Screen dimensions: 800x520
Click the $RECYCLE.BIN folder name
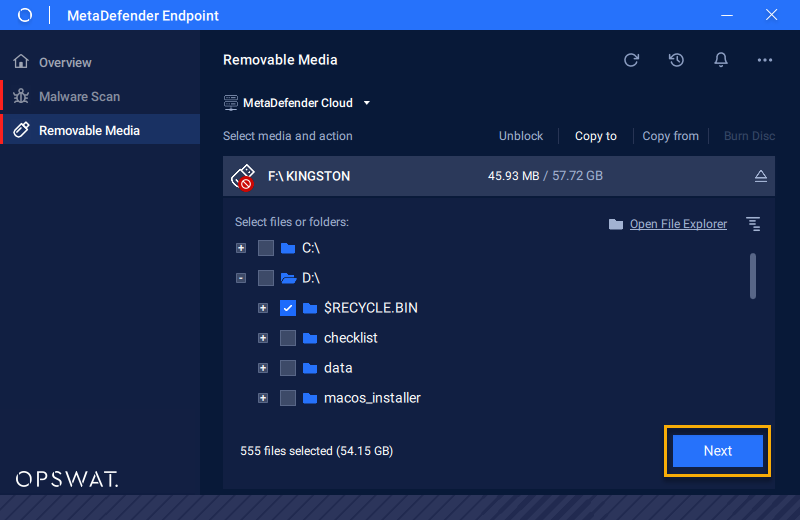(x=371, y=308)
